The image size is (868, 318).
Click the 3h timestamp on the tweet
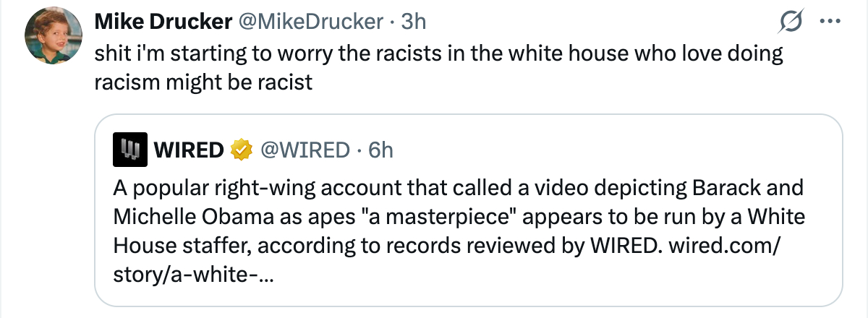[413, 22]
